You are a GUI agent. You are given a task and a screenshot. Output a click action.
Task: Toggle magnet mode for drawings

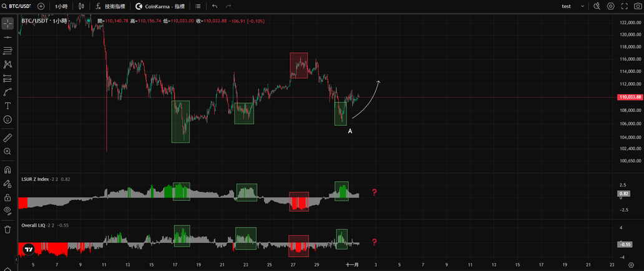point(7,169)
